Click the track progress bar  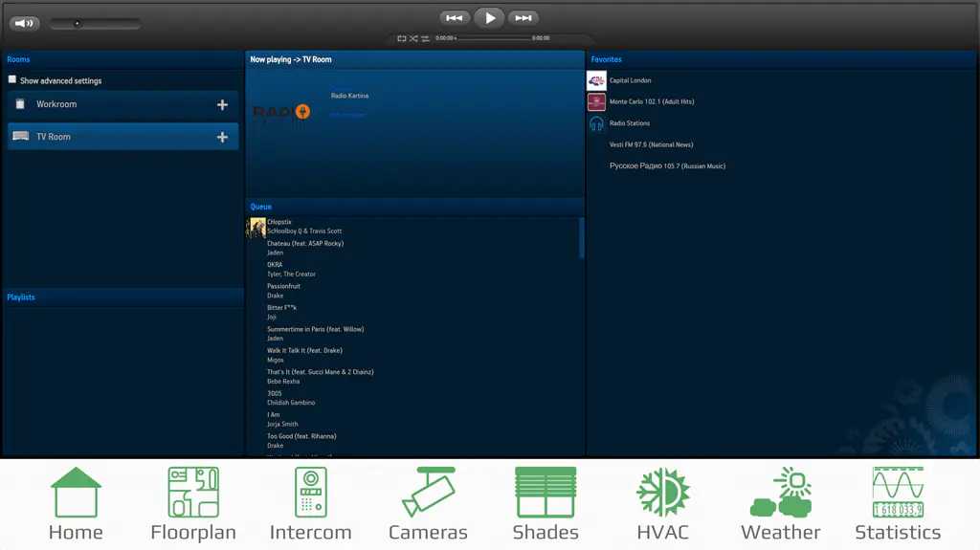493,38
